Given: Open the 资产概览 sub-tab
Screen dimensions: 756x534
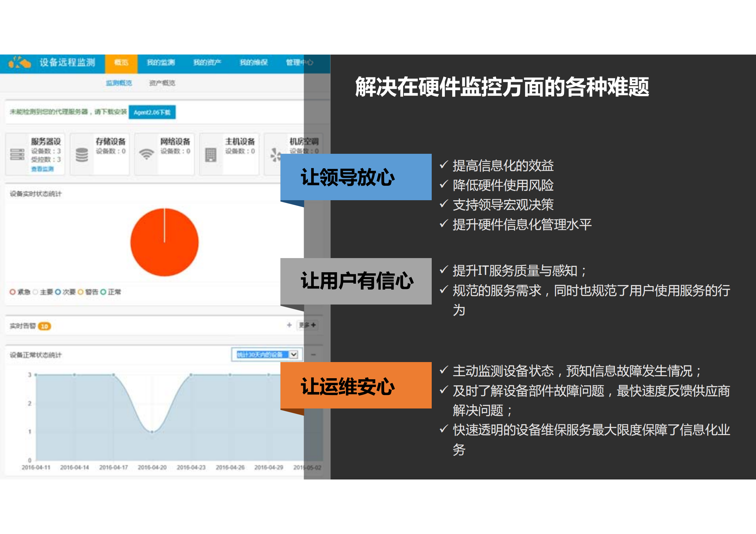Looking at the screenshot, I should (x=163, y=83).
